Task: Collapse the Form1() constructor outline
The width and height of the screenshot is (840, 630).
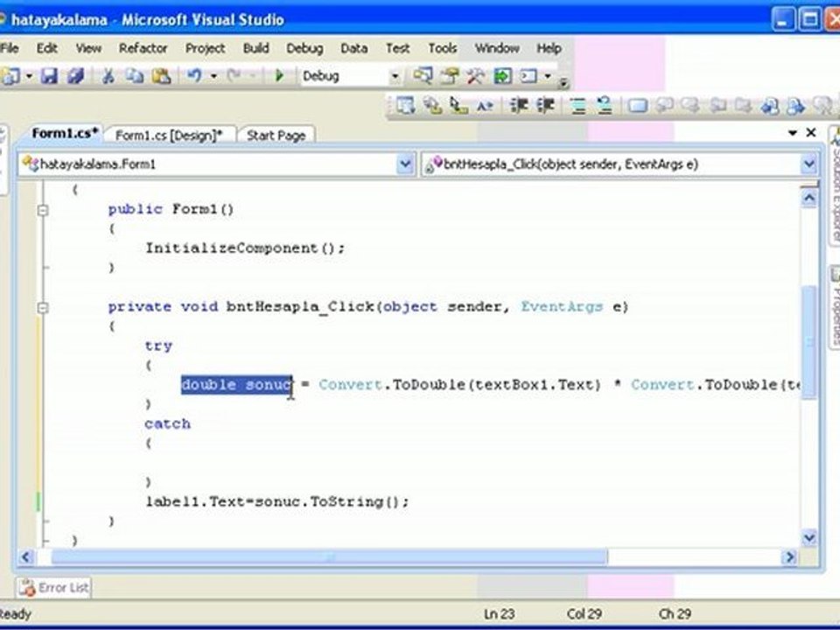Action: 43,210
